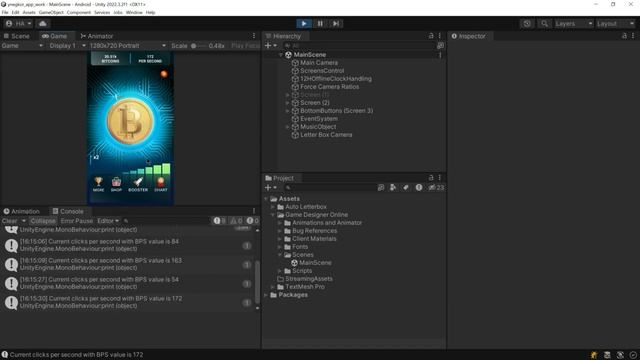Click Project search by type icon

point(393,187)
